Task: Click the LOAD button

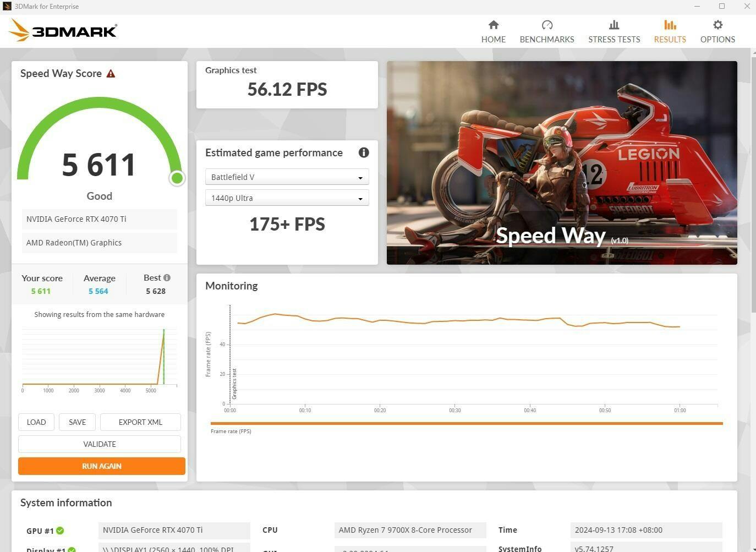Action: coord(36,422)
